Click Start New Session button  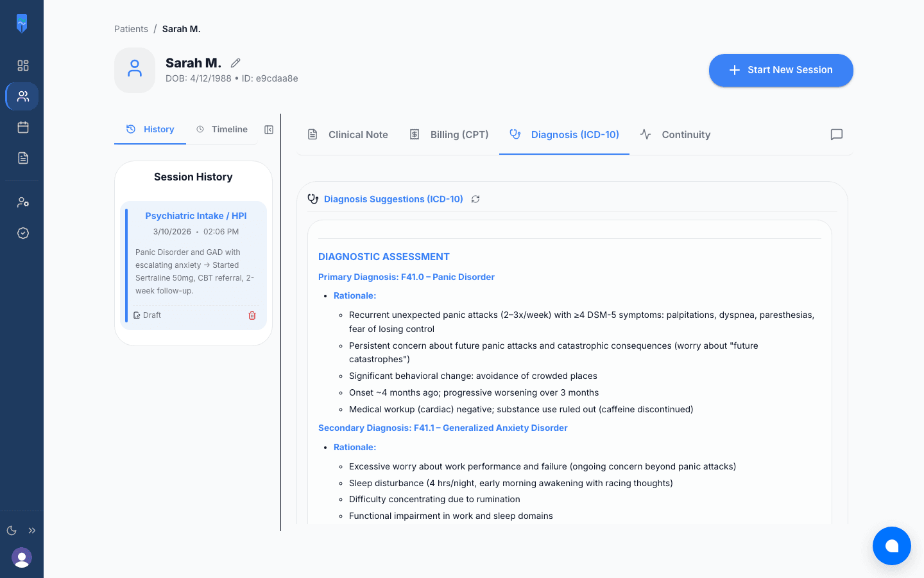click(781, 70)
